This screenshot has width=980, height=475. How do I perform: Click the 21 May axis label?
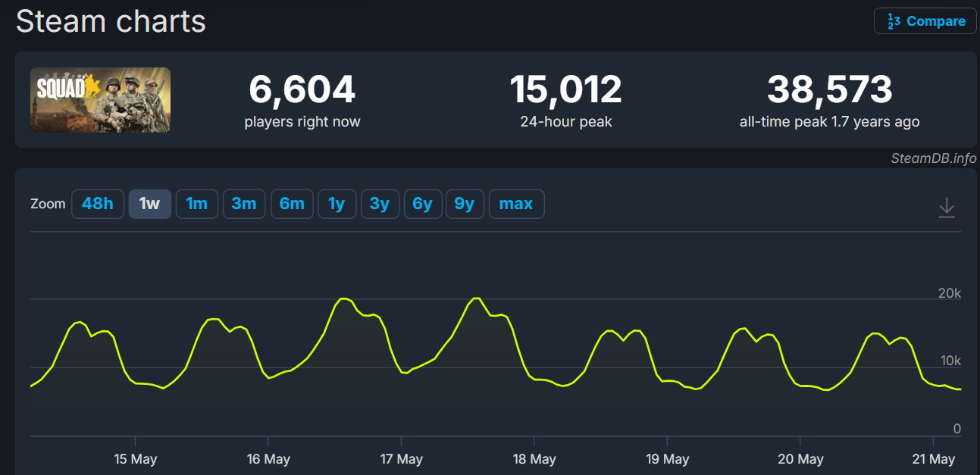pos(933,459)
